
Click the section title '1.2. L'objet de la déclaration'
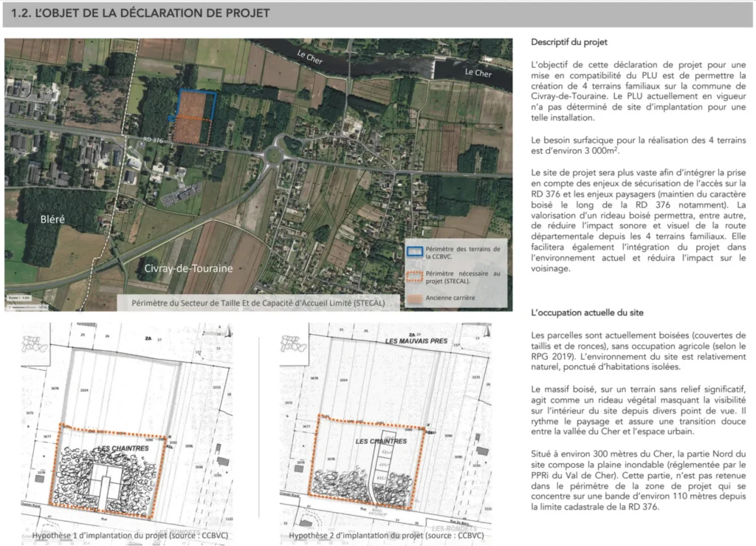(142, 13)
